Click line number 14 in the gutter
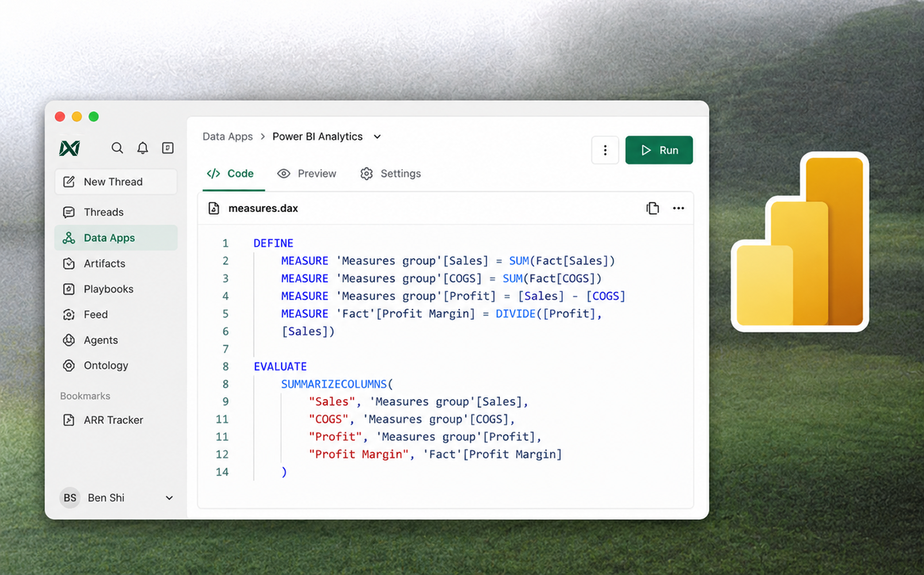Screen dimensions: 924x575 [x=222, y=472]
